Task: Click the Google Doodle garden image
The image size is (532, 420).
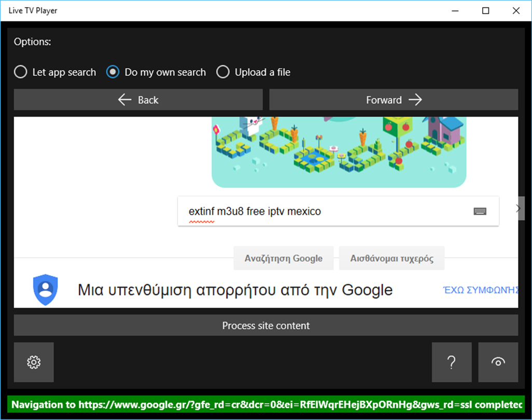Action: 339,151
